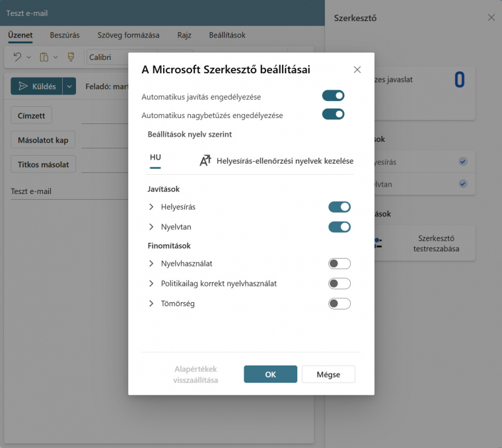This screenshot has width=502, height=448.
Task: Click the Teszt e-mail subject field
Action: pos(69,191)
